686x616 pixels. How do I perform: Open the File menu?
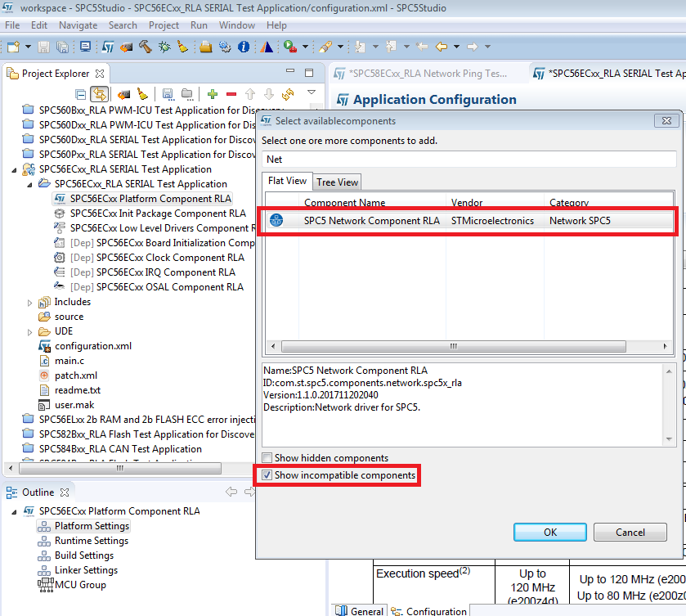[12, 25]
